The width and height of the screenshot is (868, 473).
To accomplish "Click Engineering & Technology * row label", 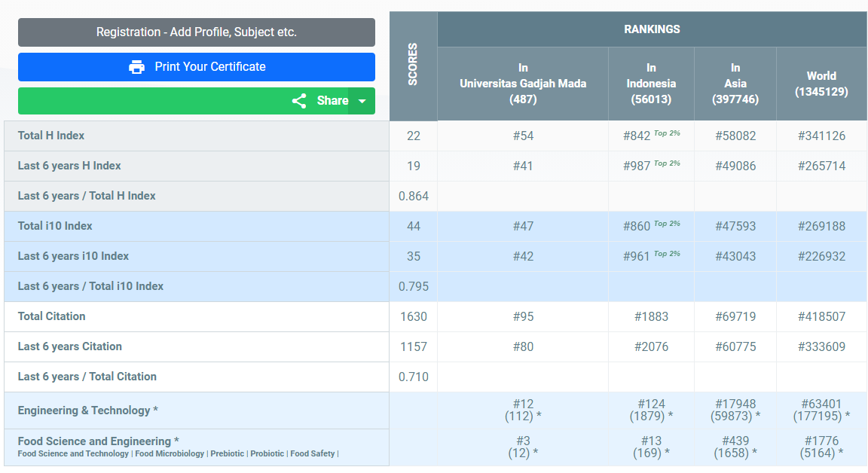I will (x=88, y=410).
